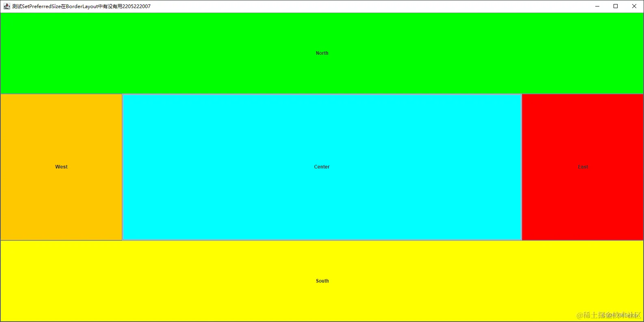644x322 pixels.
Task: Click the orange West button
Action: pos(61,167)
